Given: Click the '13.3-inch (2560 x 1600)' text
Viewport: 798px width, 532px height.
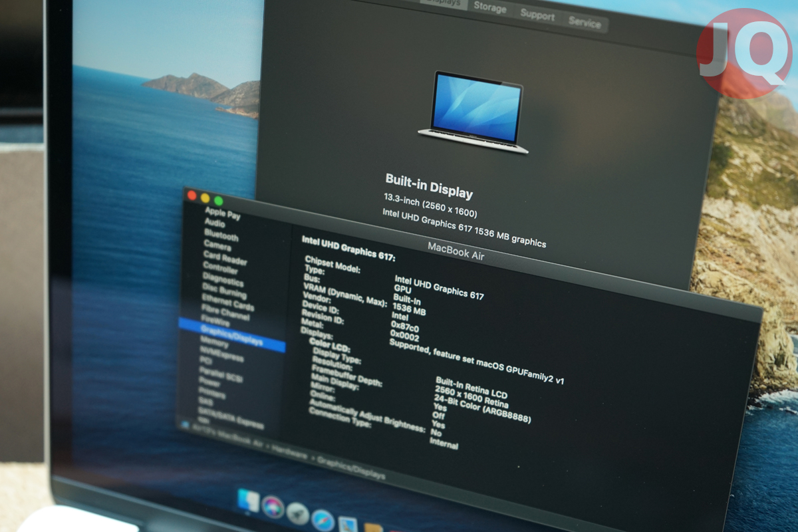Looking at the screenshot, I should (x=430, y=205).
